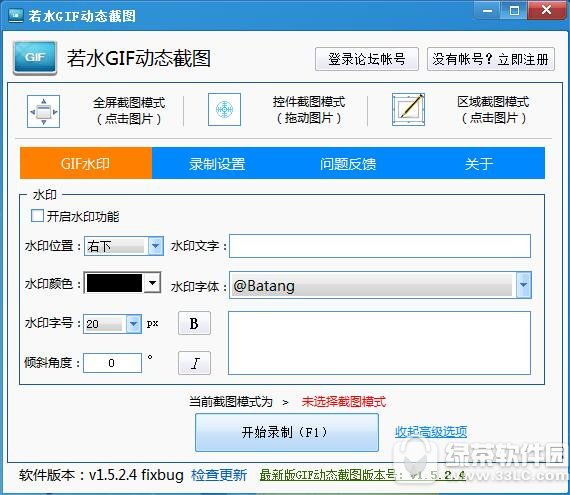Open the 水印字体 dropdown showing @Batang
The width and height of the screenshot is (570, 495).
pyautogui.click(x=380, y=285)
